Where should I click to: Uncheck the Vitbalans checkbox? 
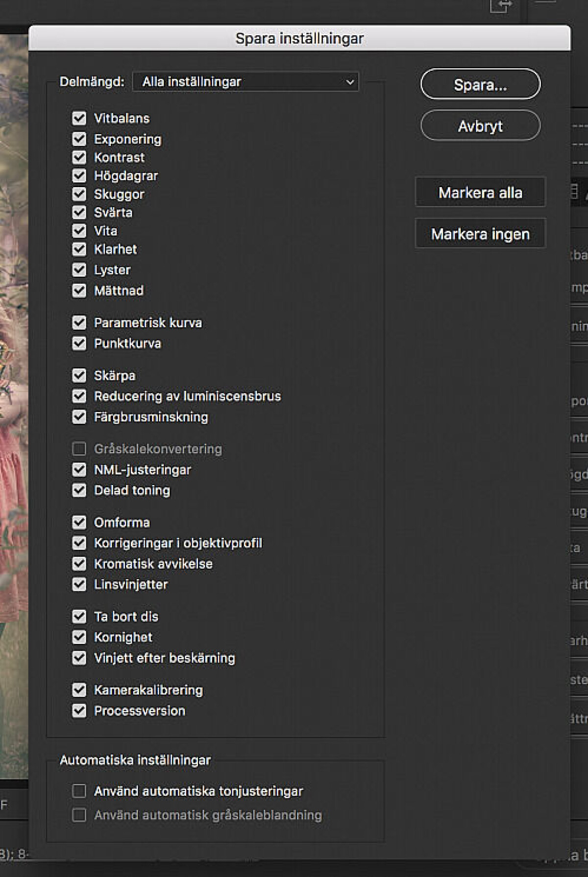[79, 118]
